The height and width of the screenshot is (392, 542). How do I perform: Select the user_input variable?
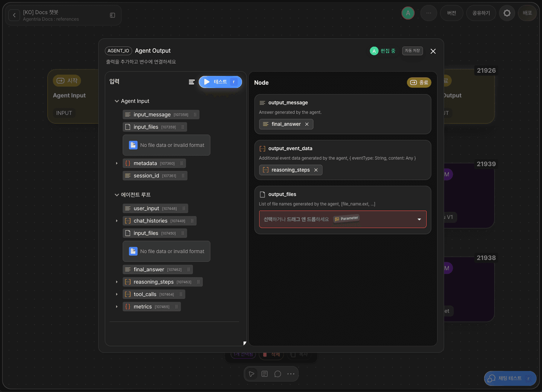point(155,208)
